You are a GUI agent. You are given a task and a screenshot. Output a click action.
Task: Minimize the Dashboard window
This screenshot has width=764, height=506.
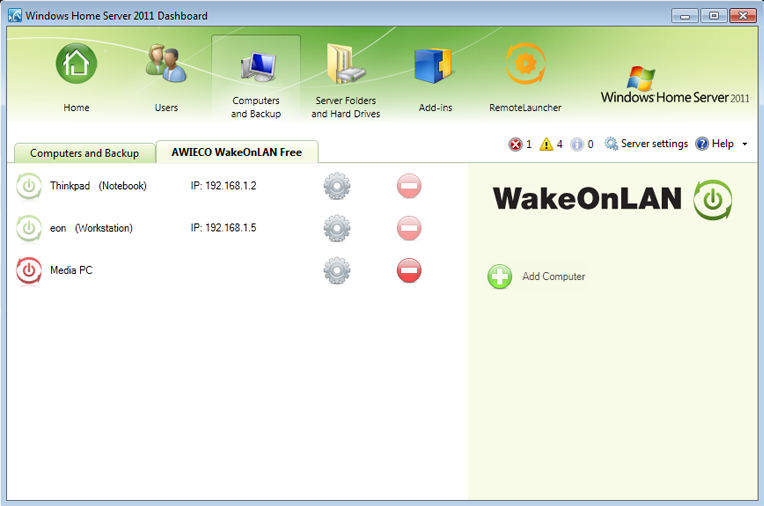685,16
